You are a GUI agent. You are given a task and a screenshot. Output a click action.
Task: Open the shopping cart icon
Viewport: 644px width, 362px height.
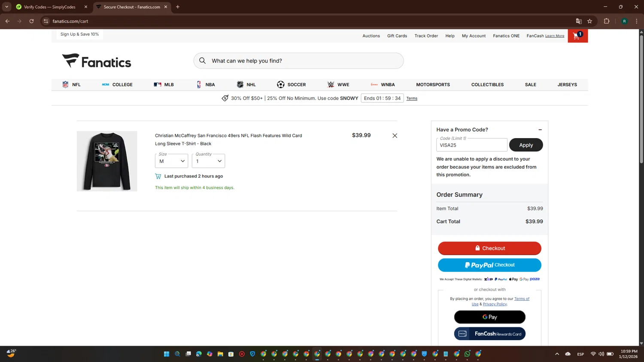click(577, 36)
